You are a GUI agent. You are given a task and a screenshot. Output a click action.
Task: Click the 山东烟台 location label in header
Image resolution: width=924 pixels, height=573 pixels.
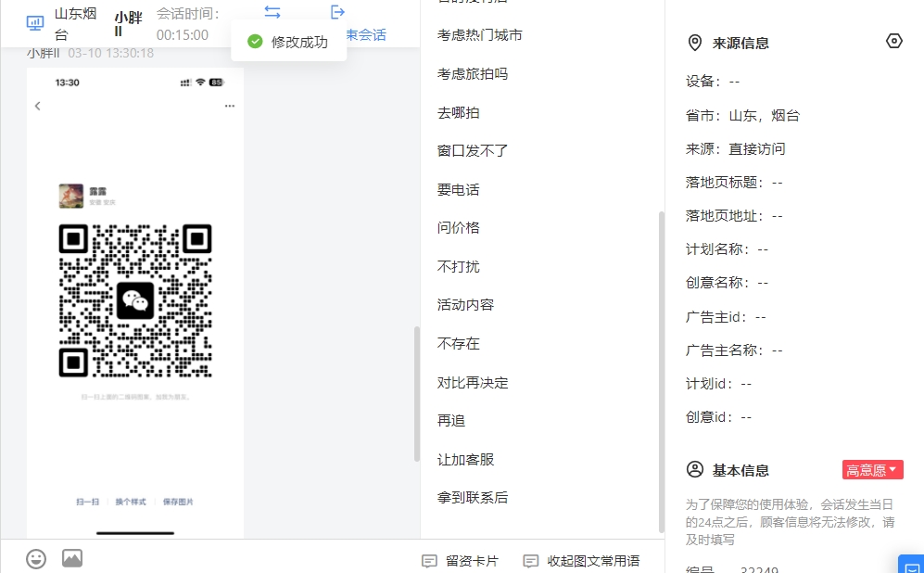coord(75,23)
